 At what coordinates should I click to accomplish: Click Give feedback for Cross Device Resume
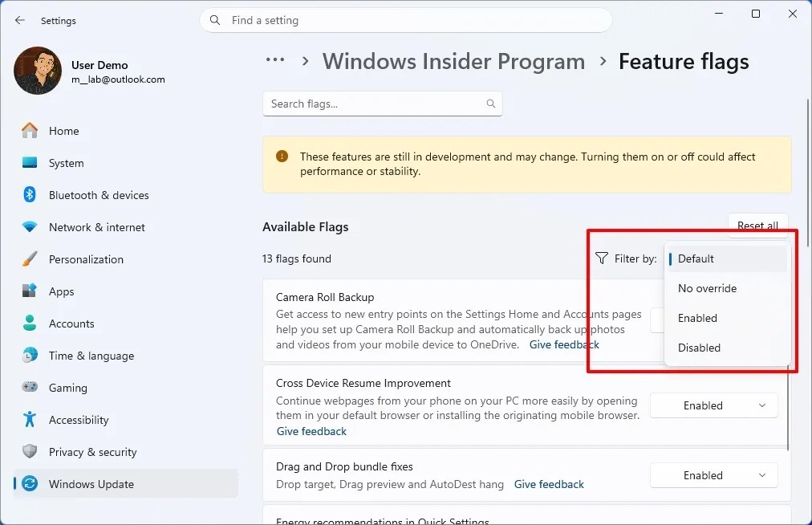click(311, 431)
